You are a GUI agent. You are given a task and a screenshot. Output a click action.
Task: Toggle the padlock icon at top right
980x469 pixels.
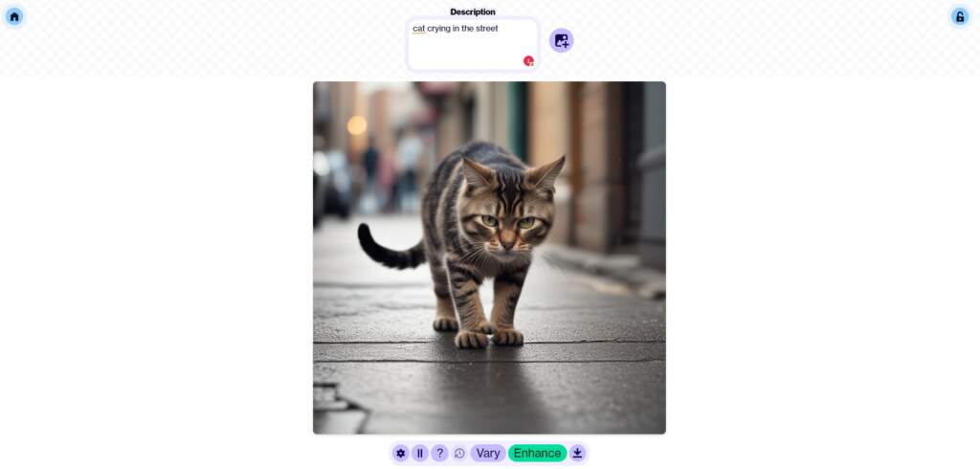[960, 16]
